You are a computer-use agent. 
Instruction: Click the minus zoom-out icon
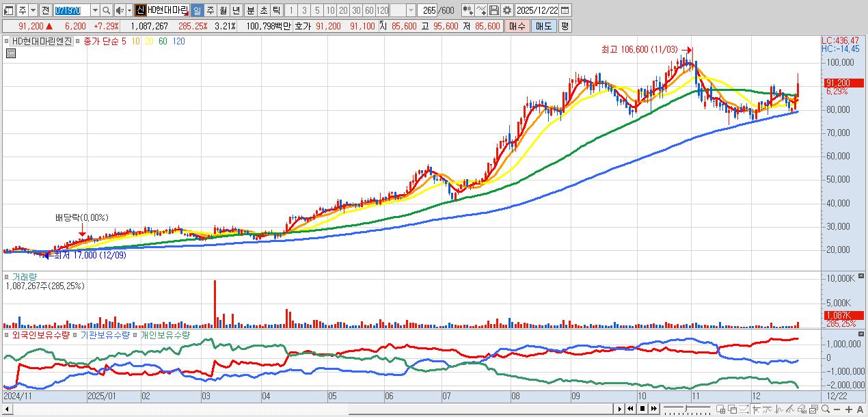[837, 409]
